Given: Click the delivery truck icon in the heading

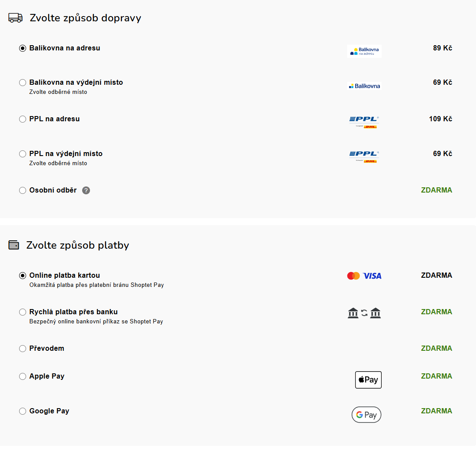Looking at the screenshot, I should coord(16,18).
